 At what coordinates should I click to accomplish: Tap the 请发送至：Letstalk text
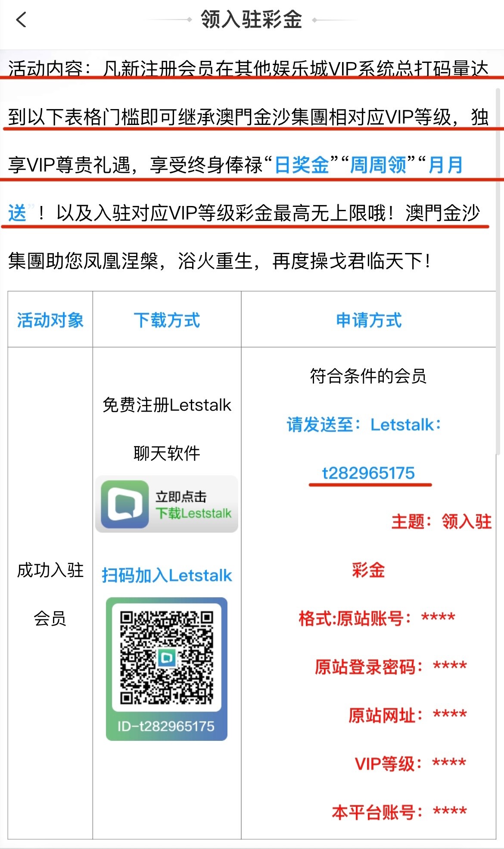pyautogui.click(x=364, y=424)
